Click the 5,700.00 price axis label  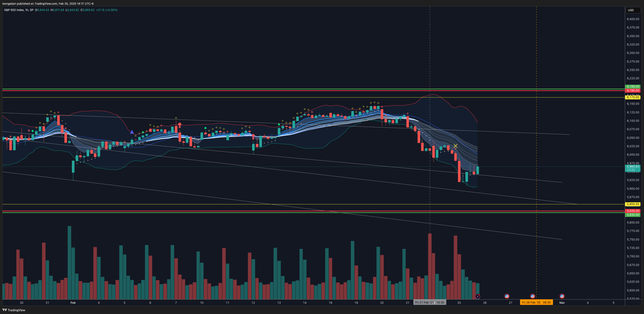coord(633,256)
